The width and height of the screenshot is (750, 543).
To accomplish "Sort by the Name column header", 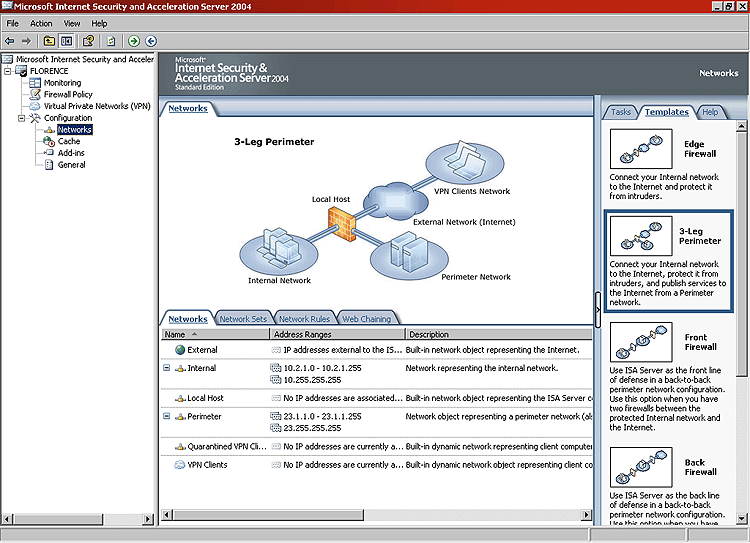I will [215, 334].
